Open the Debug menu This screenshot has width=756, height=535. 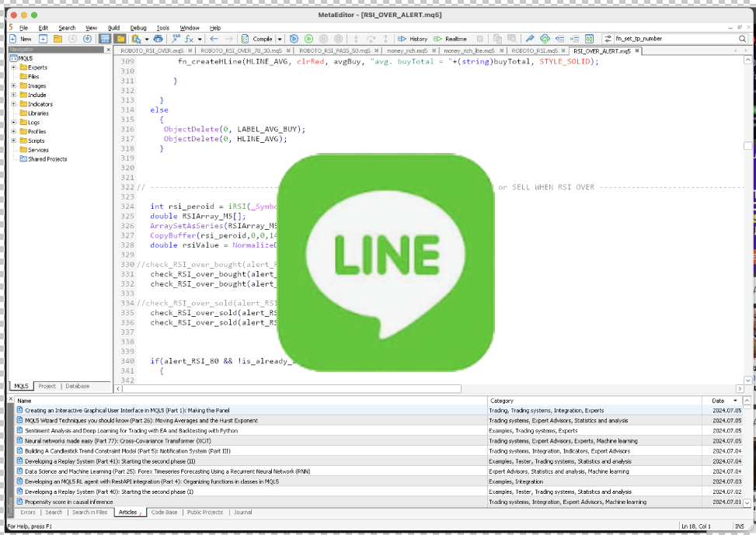(x=138, y=28)
